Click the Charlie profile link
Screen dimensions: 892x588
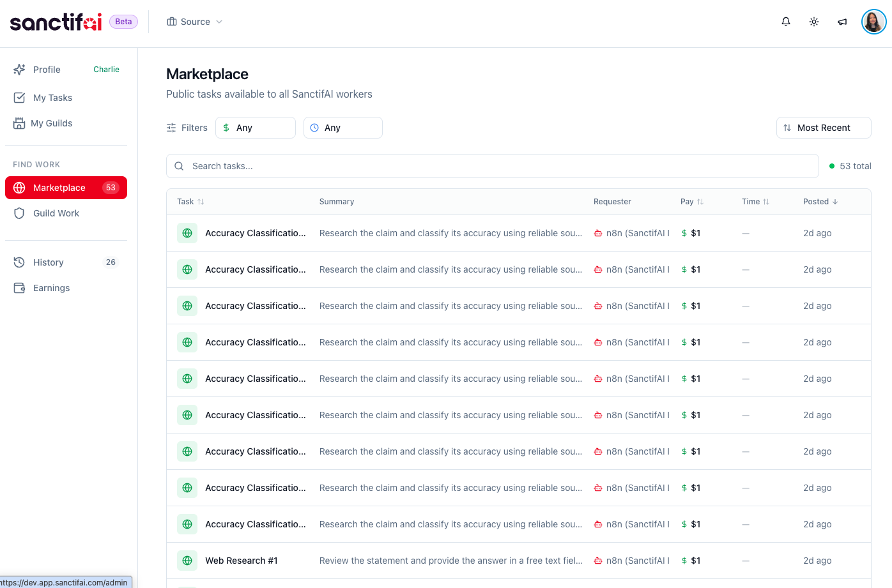[105, 69]
